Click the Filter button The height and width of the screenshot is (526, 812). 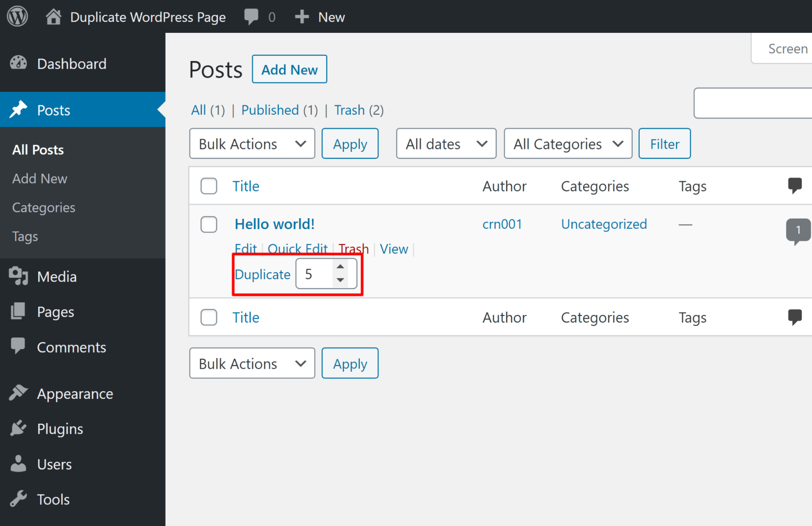(664, 143)
